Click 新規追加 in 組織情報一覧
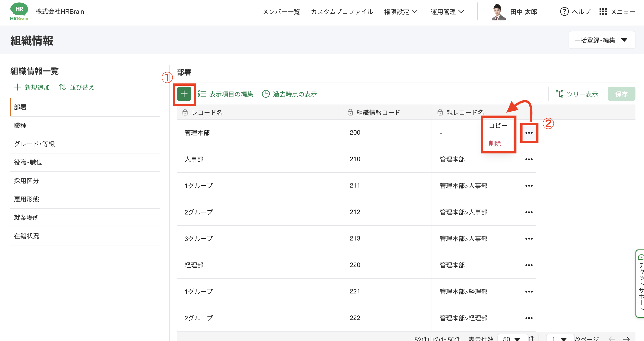This screenshot has height=341, width=644. [x=32, y=87]
